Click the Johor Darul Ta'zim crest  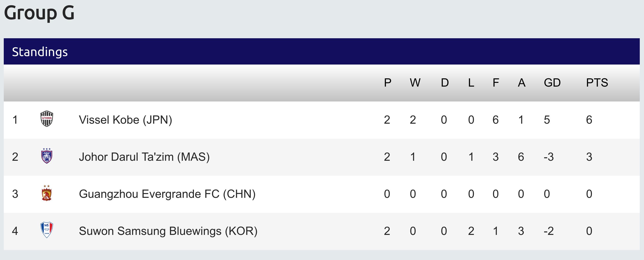tap(47, 156)
